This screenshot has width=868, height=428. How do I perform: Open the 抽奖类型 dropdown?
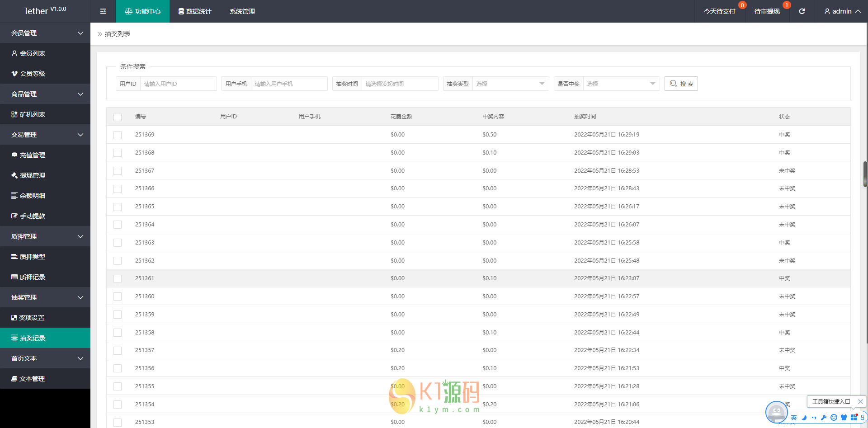(x=510, y=84)
